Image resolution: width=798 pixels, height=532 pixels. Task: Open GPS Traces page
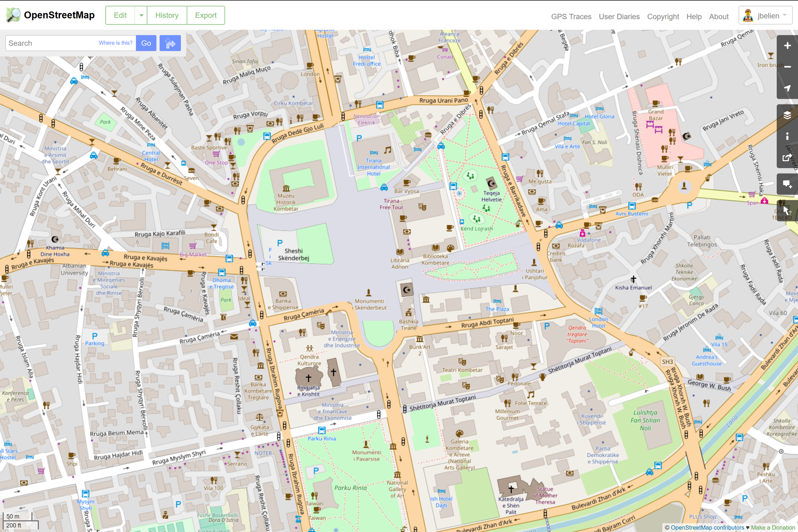pos(571,17)
